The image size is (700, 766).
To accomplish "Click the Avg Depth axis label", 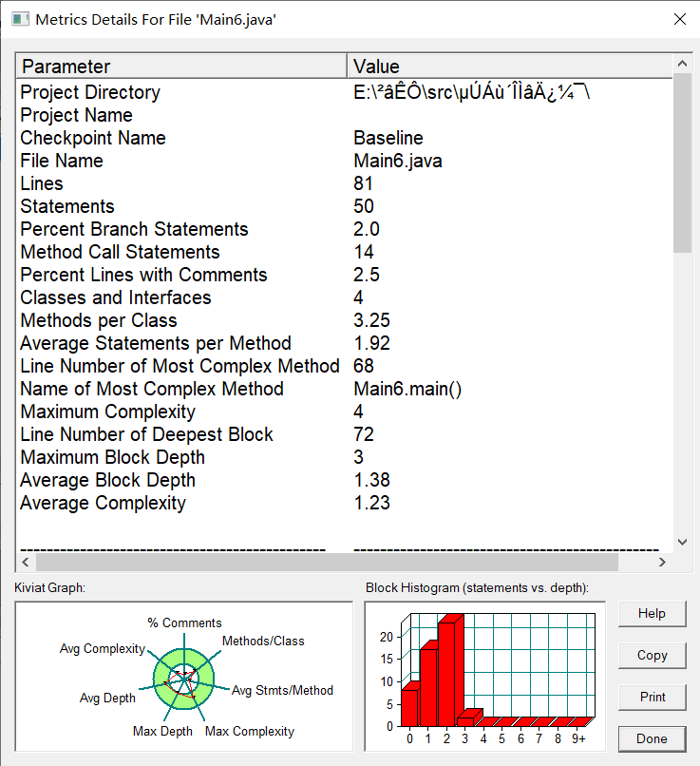I will click(107, 699).
